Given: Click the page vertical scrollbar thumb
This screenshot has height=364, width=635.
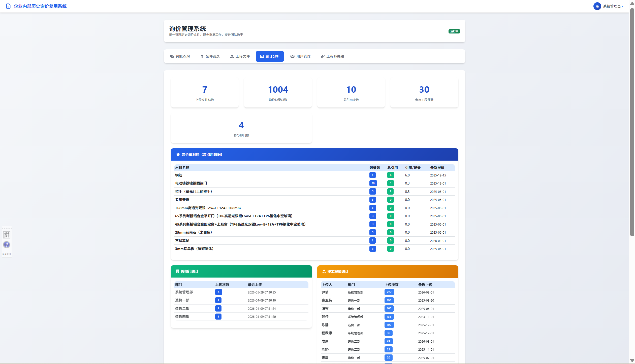Looking at the screenshot, I should (632, 122).
